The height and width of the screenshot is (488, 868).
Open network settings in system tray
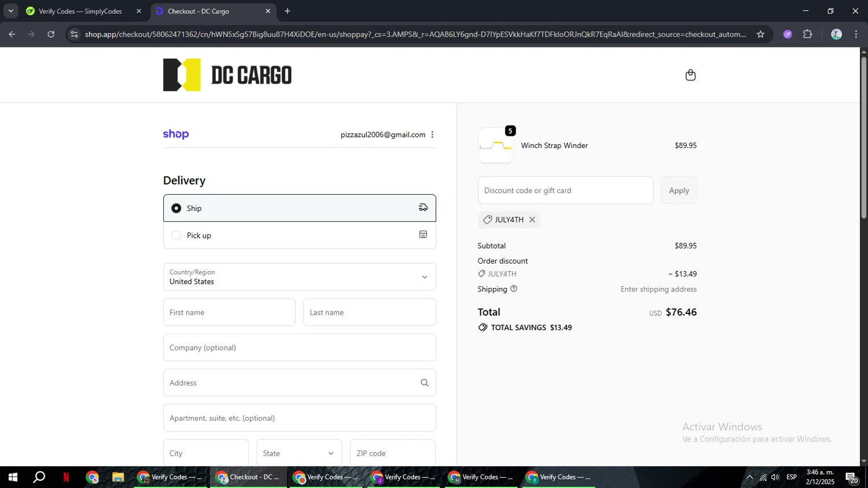click(x=763, y=477)
